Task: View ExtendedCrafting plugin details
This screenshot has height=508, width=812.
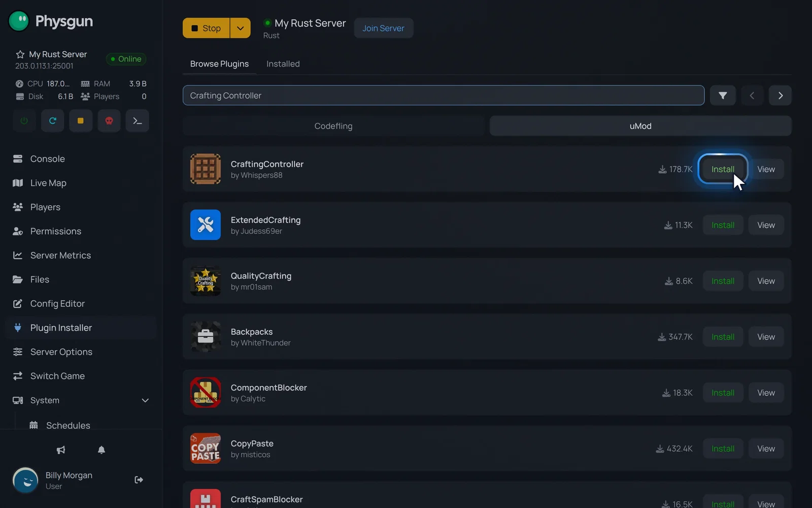Action: (766, 225)
